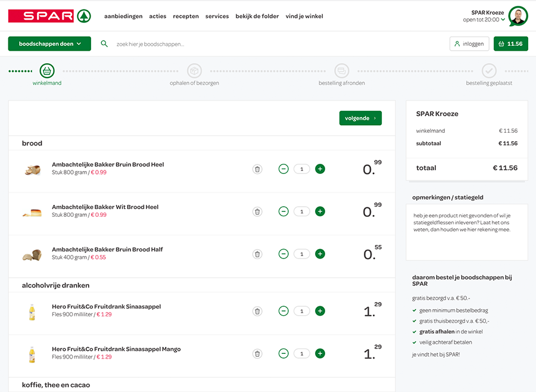Increase quantity of Wit Brood Heel

320,211
